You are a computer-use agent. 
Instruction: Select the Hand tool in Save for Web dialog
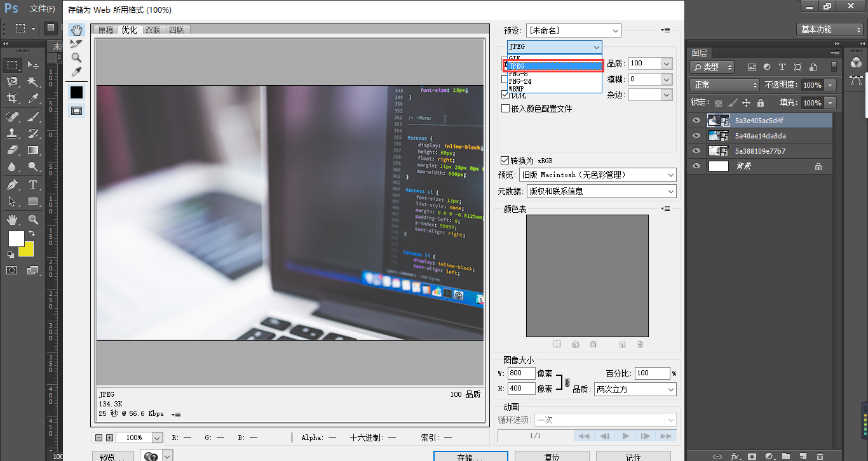coord(76,30)
